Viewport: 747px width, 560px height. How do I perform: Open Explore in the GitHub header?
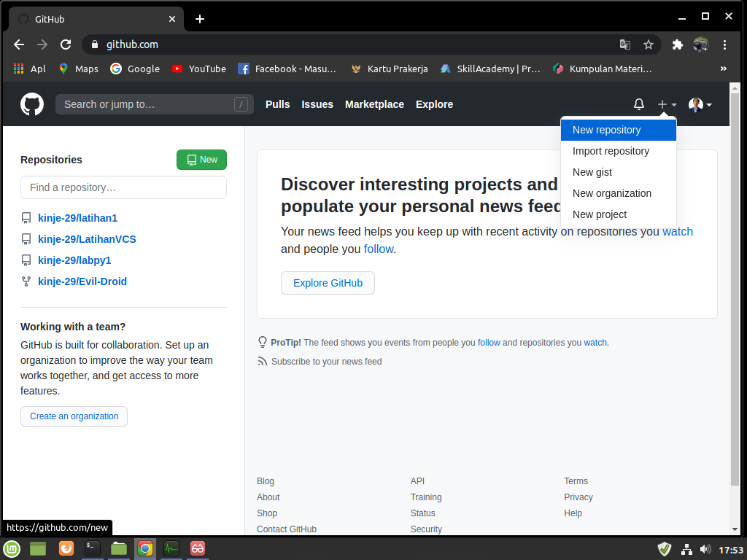pyautogui.click(x=435, y=104)
